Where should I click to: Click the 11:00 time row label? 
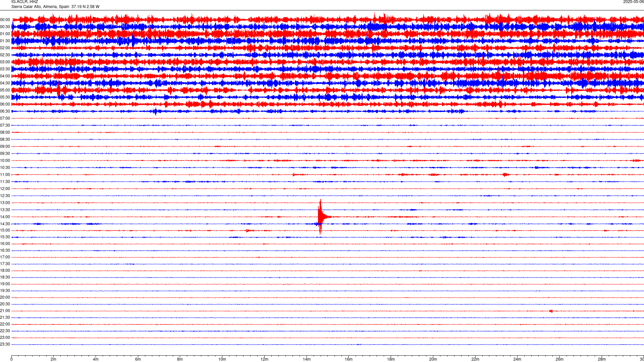(5, 175)
